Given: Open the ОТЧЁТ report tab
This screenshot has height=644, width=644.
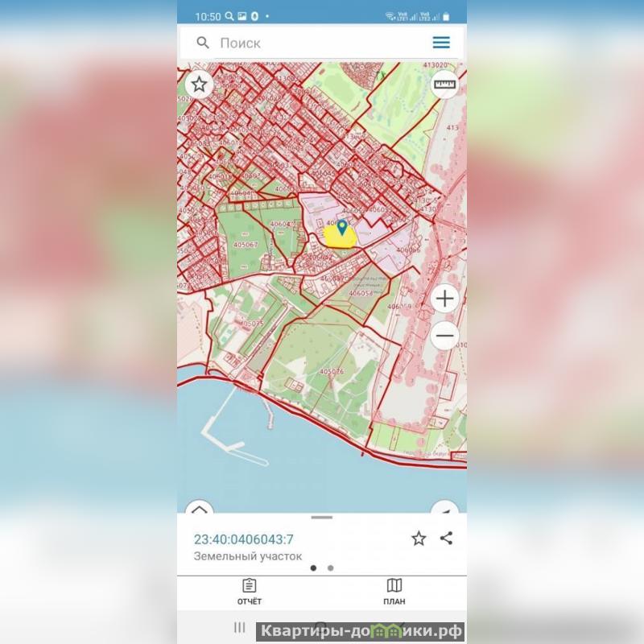Looking at the screenshot, I should pyautogui.click(x=250, y=592).
